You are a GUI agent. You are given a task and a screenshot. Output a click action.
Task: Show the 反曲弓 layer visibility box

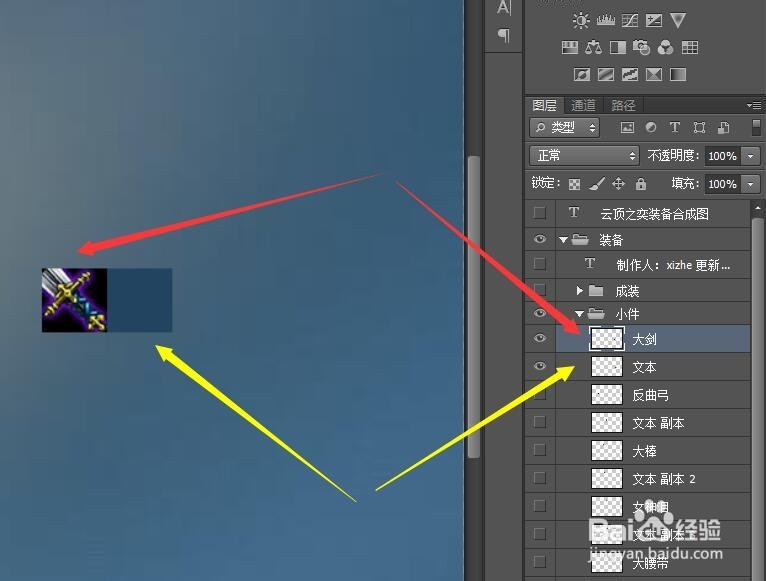point(540,394)
